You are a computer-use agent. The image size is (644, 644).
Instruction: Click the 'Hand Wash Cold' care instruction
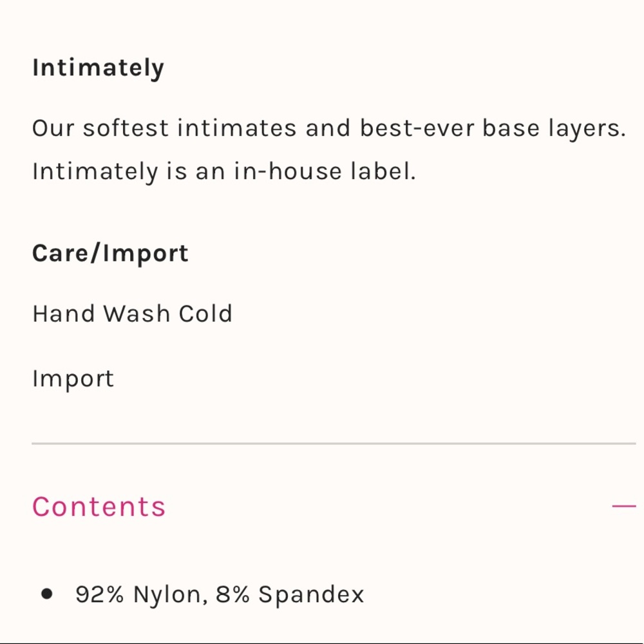pyautogui.click(x=132, y=314)
